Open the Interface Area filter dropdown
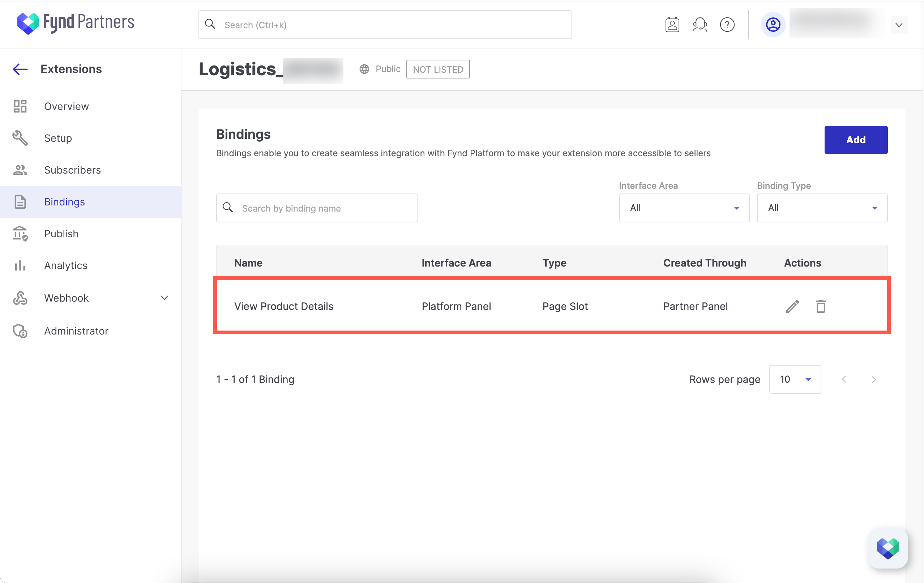Screen dimensions: 924x583 [x=684, y=208]
